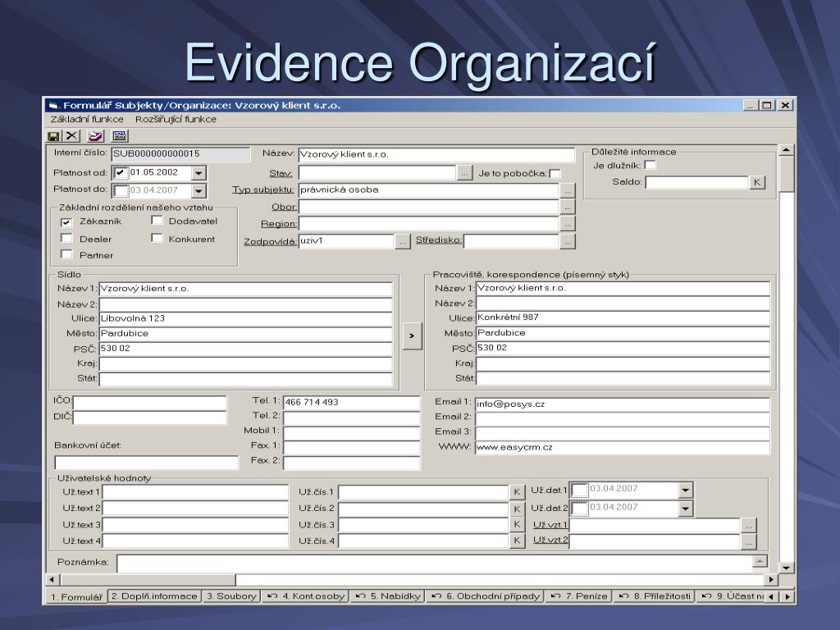Viewport: 840px width, 630px height.
Task: Switch to the 2. Doplň.informace tab
Action: (x=154, y=596)
